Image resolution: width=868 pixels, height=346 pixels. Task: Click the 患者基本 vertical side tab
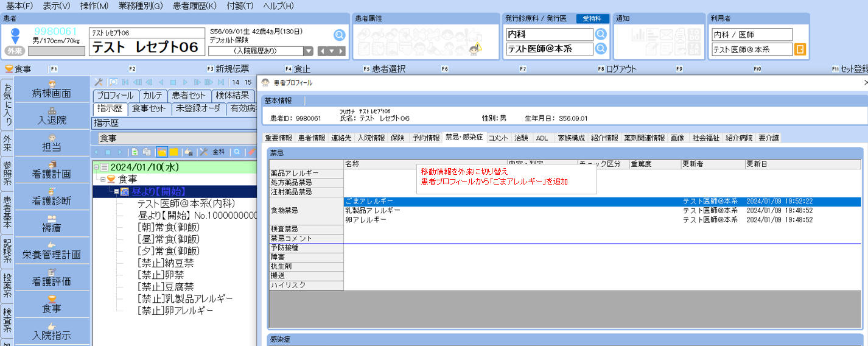(7, 211)
